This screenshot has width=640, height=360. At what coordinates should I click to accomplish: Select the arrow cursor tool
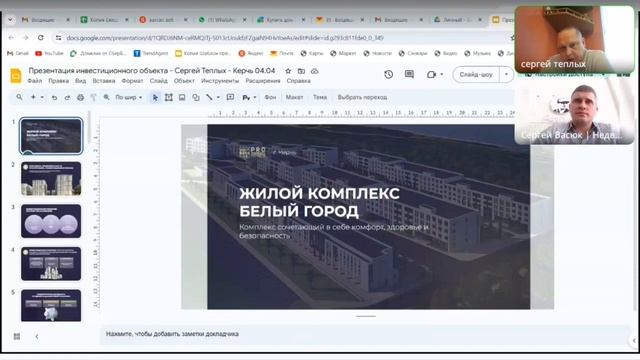click(x=155, y=98)
